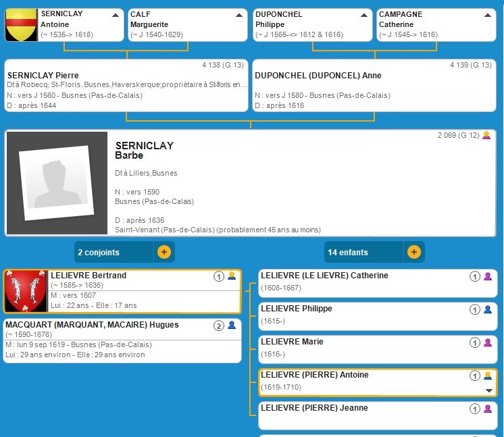Click the purple person icon for Marie Lelievre
This screenshot has height=437, width=504.
(488, 342)
